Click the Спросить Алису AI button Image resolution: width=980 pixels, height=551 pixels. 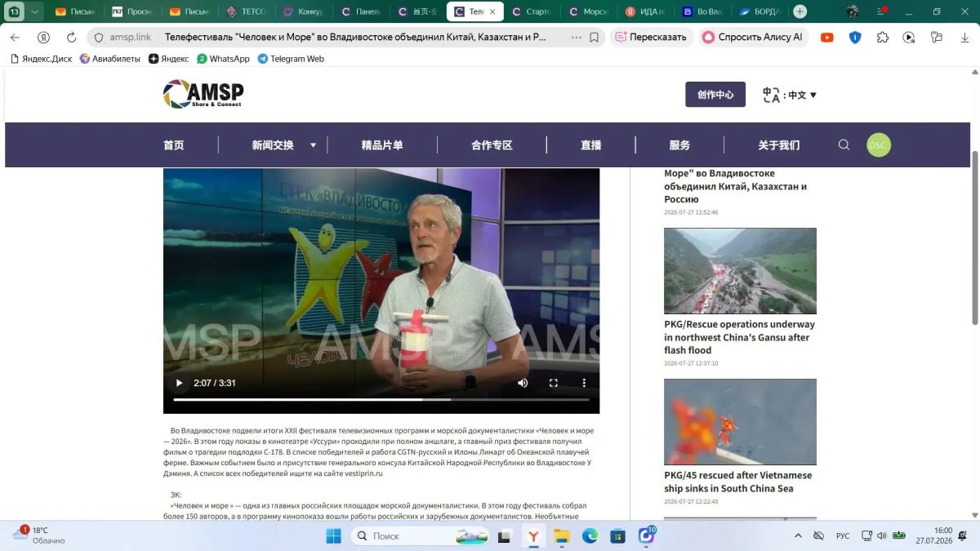tap(753, 38)
